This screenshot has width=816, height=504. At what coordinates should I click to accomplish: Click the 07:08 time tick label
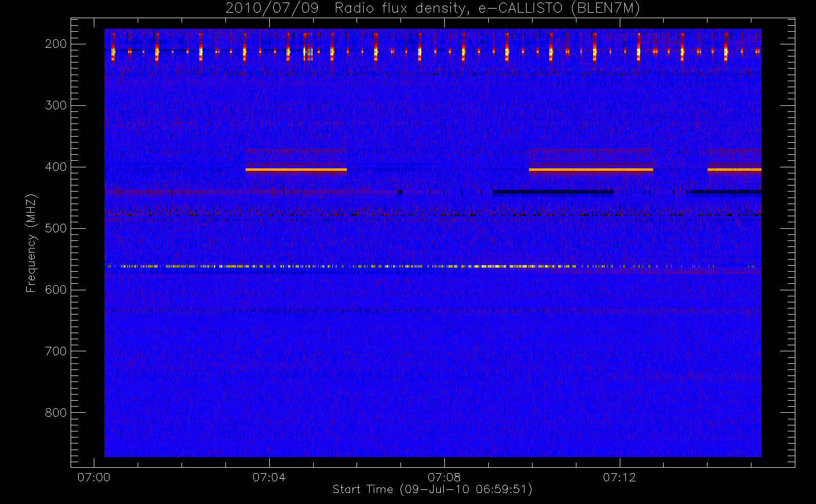point(444,477)
